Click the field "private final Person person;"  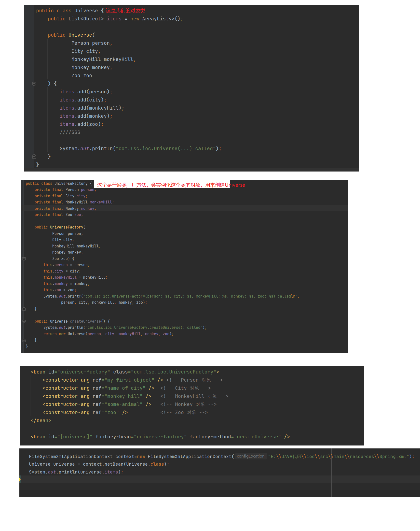point(65,189)
